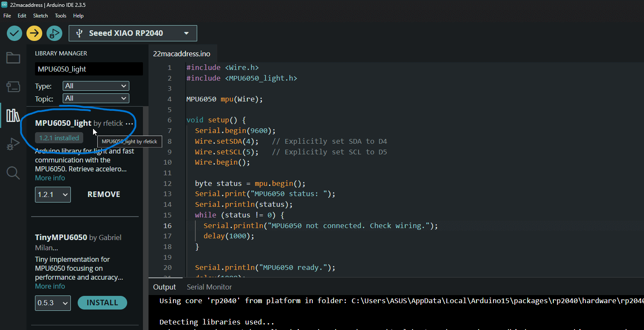Click the 'delay(1000);' line on line 17
Viewport: 644px width, 330px height.
[x=229, y=236]
